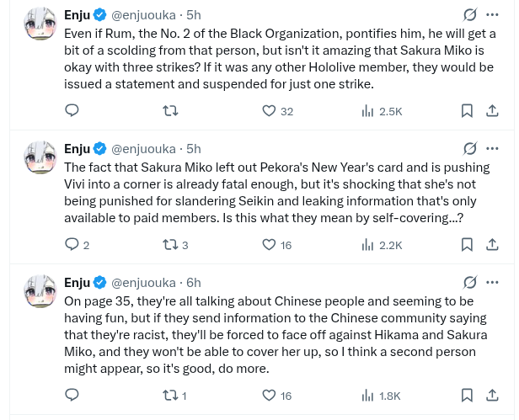Open the Grok icon on the first tweet
Viewport: 519px width, 420px height.
pos(470,15)
